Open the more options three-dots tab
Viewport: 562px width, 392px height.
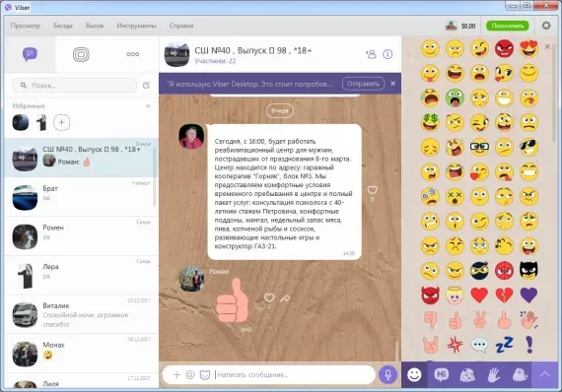[133, 54]
